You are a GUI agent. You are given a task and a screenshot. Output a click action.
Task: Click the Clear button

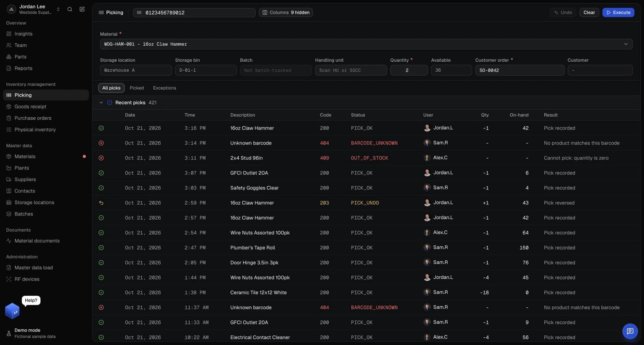(x=589, y=13)
